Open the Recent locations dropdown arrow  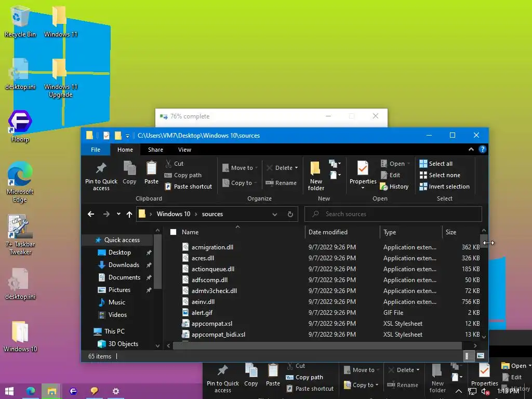tap(118, 214)
